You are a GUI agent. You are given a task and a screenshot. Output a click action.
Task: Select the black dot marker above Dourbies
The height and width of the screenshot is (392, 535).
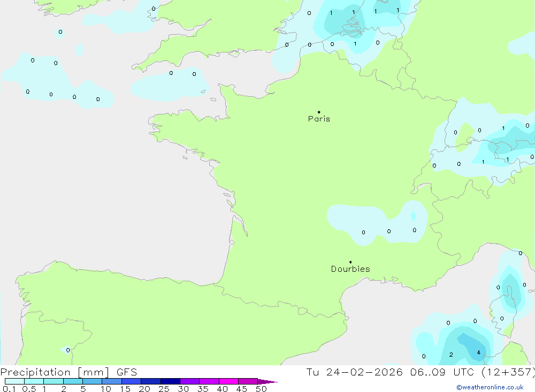tap(350, 262)
